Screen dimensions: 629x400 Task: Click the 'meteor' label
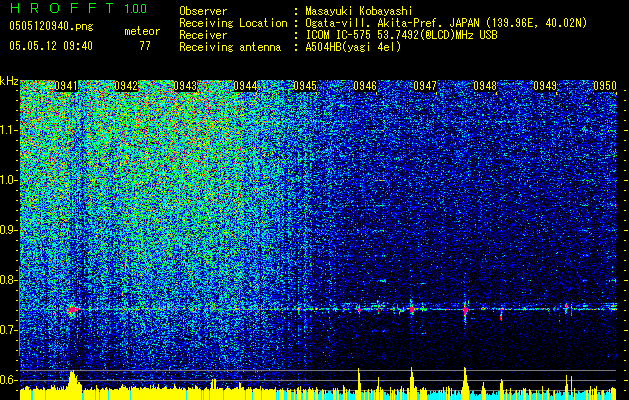(142, 31)
